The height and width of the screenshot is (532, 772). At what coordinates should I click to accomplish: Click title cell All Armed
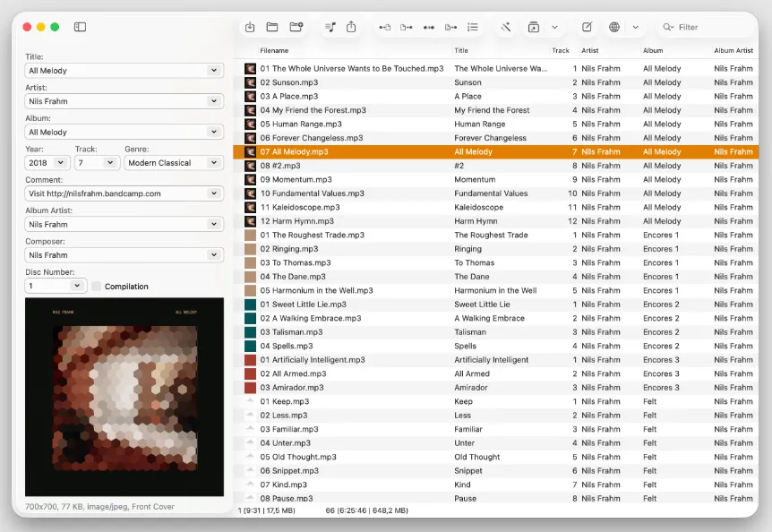pyautogui.click(x=472, y=373)
